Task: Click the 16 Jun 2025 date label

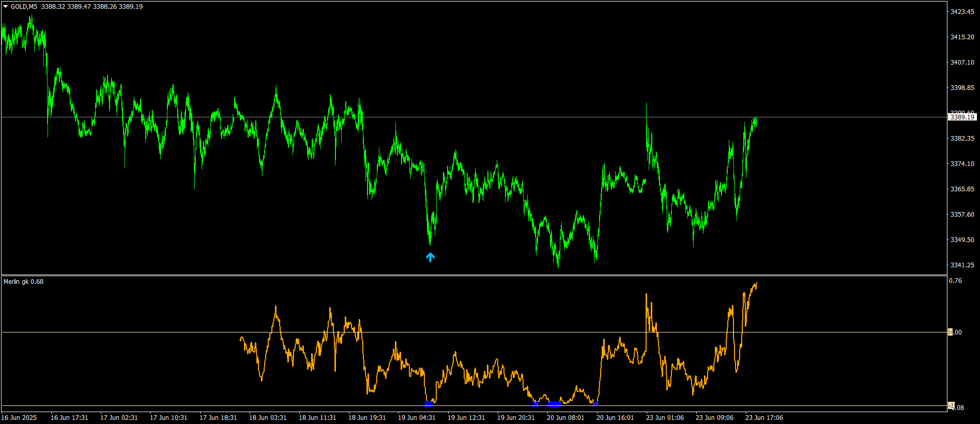Action: click(19, 418)
